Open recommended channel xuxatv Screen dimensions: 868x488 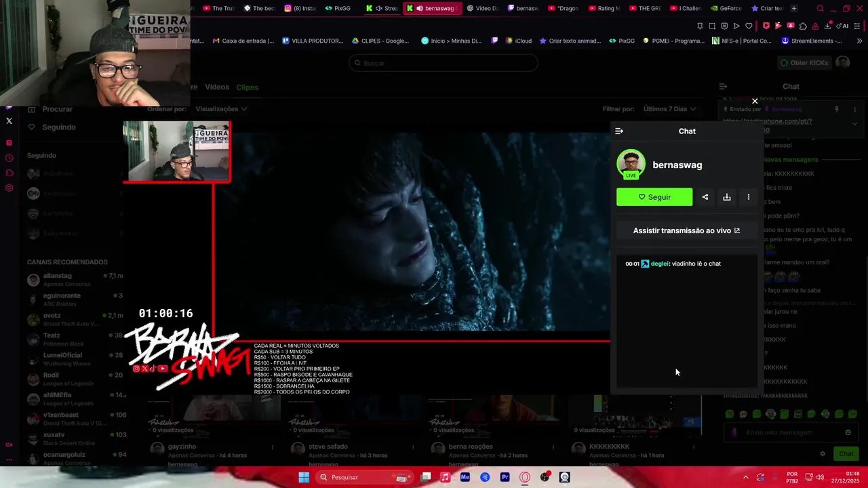point(75,439)
